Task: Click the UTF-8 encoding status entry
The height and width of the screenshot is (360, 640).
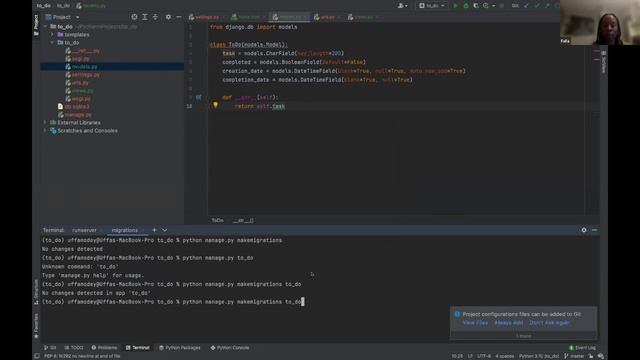Action: tap(484, 356)
